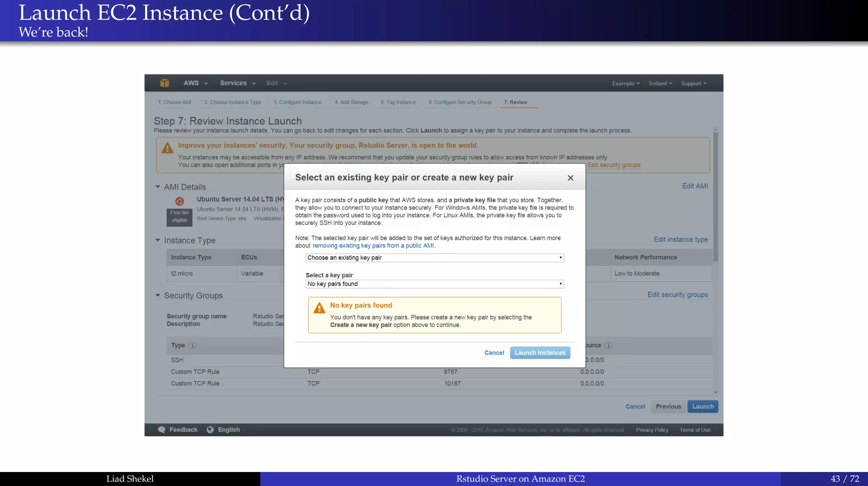
Task: Click the Previous button
Action: pyautogui.click(x=668, y=406)
